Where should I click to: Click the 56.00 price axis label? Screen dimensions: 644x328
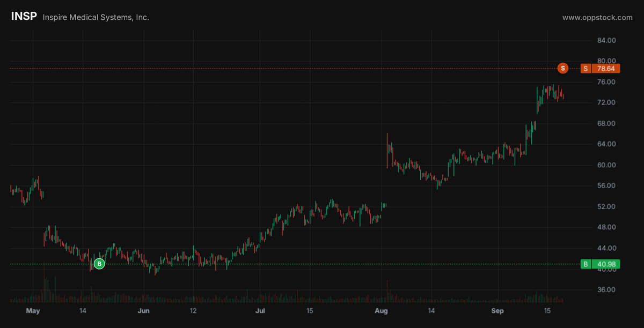pyautogui.click(x=606, y=186)
